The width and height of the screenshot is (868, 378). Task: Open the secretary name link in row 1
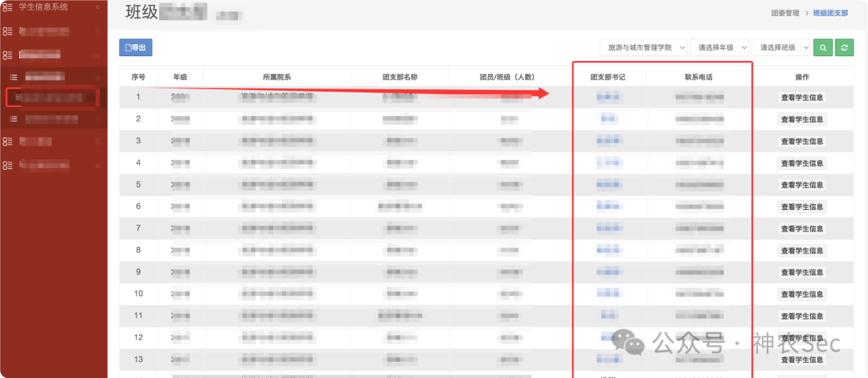(x=608, y=97)
